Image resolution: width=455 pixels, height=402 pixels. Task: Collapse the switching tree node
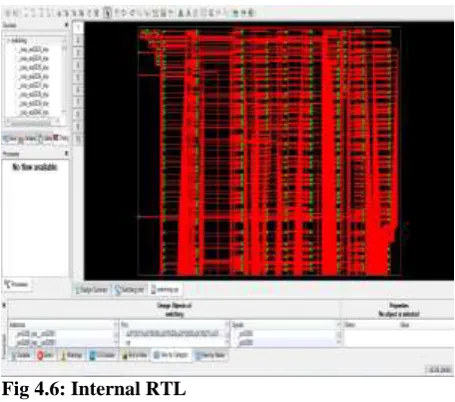(x=8, y=41)
